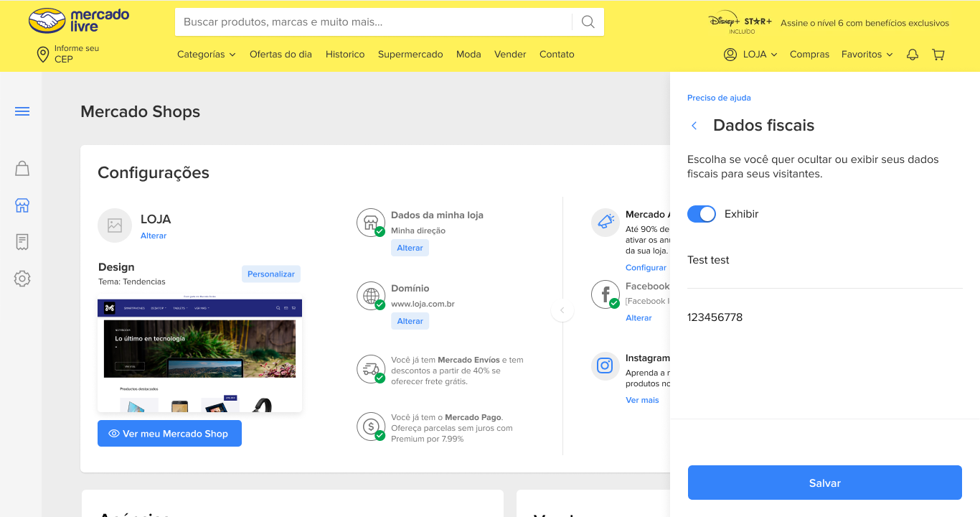Click Alterar under www.loja.com.br
Image resolution: width=980 pixels, height=517 pixels.
(x=410, y=321)
